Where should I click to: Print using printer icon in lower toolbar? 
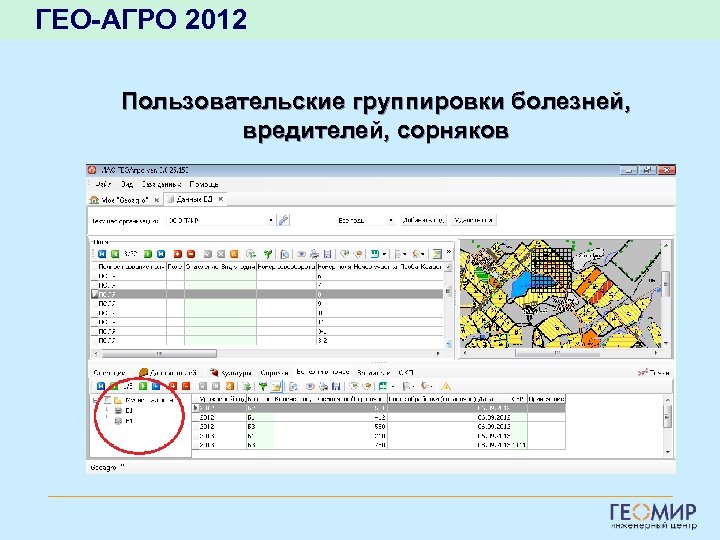[323, 386]
